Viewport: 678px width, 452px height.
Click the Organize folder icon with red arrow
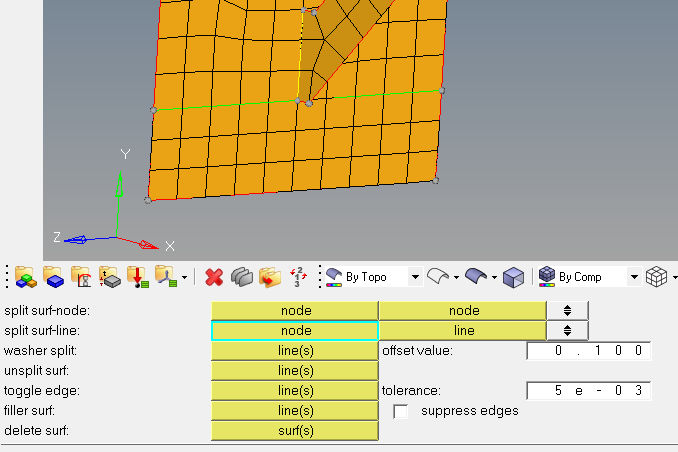point(270,277)
